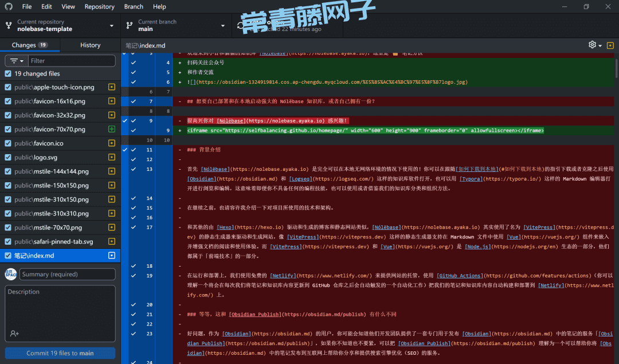This screenshot has width=619, height=364.
Task: Uncheck public\favicon-16x16.png checkbox
Action: click(x=8, y=101)
